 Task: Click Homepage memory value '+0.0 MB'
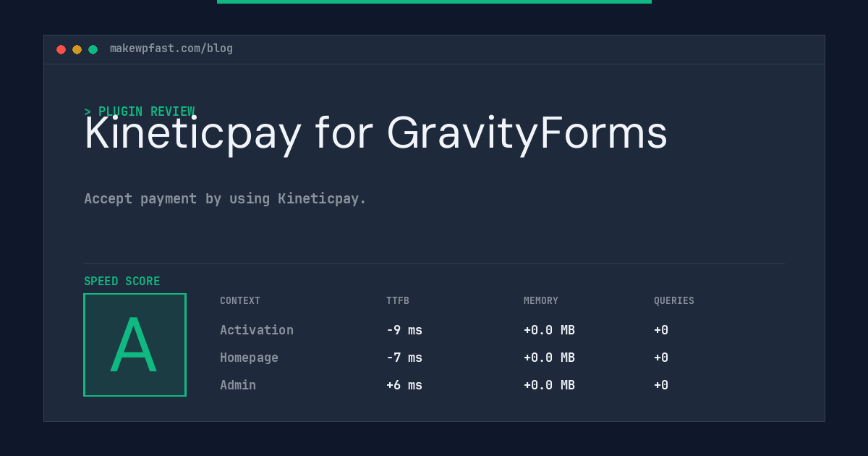[x=549, y=358]
